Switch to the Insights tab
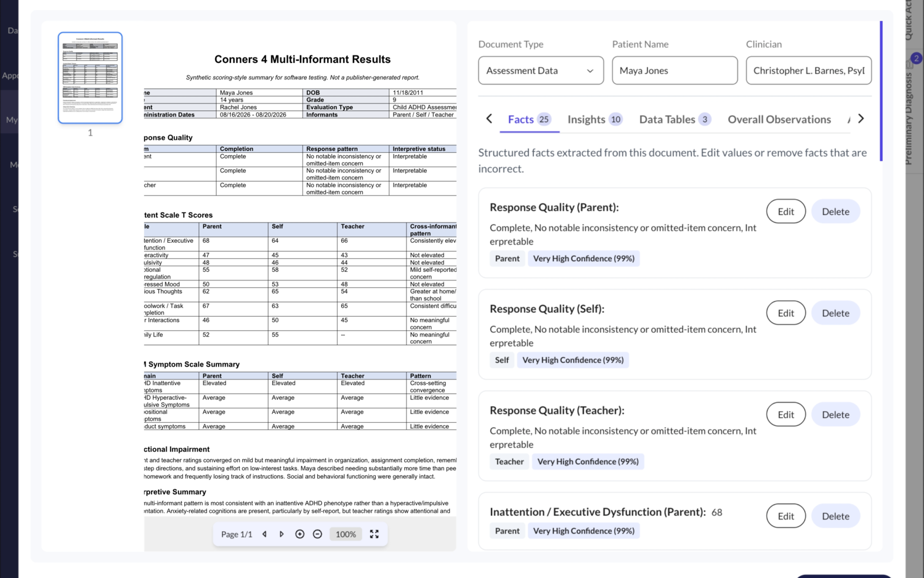This screenshot has height=578, width=924. [x=594, y=120]
